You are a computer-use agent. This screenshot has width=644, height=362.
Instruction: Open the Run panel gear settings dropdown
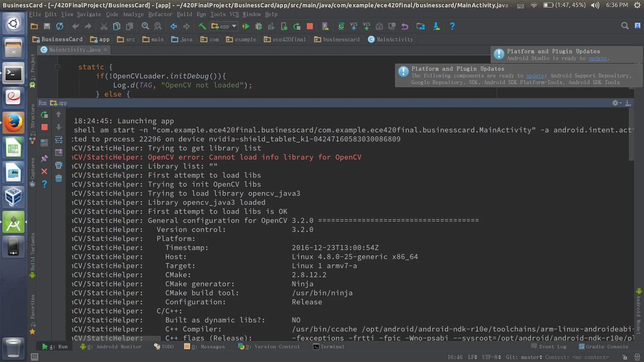click(616, 103)
